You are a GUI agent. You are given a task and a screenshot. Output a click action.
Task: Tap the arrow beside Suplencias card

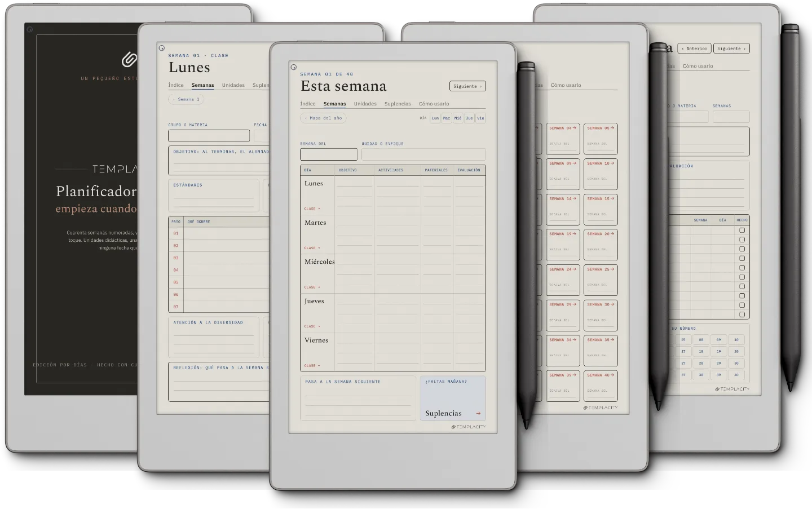click(478, 413)
